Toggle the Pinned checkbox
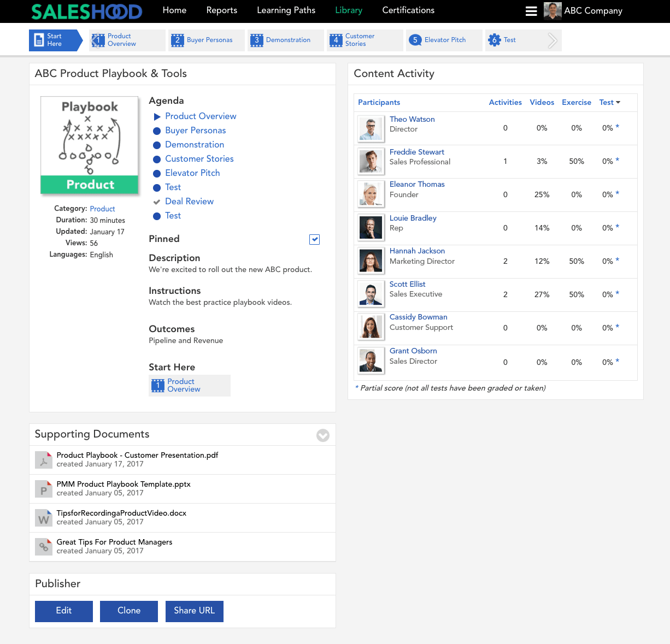Screen dimensions: 670x644 tap(314, 239)
